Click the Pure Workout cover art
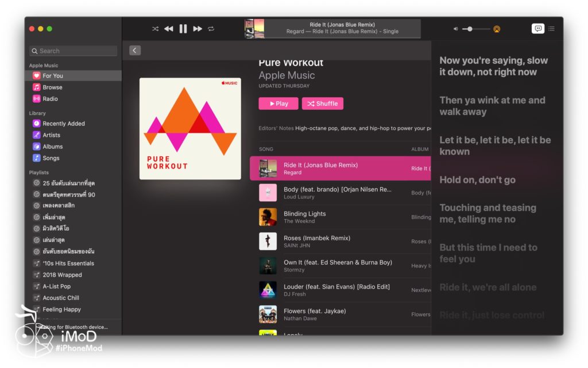588x368 pixels. tap(190, 129)
